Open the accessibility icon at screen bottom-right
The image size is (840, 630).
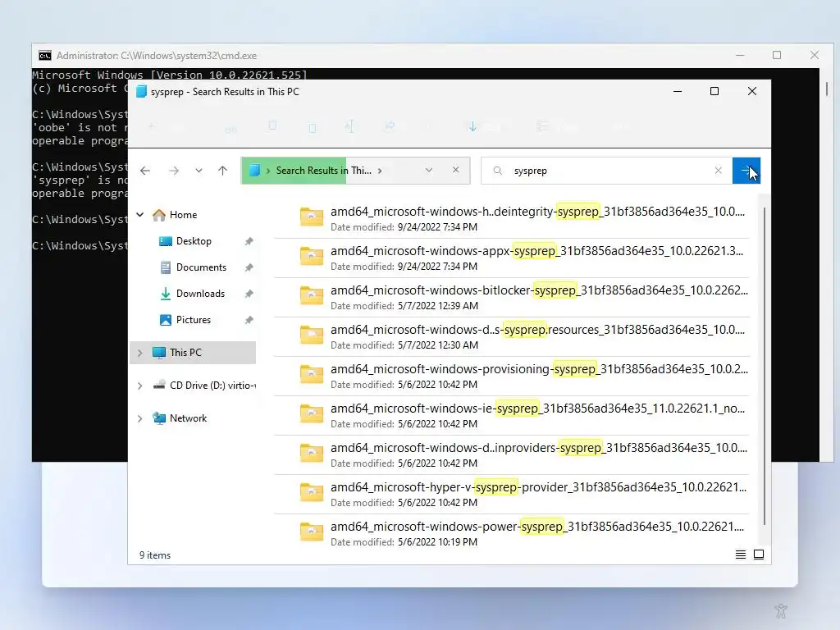781,610
